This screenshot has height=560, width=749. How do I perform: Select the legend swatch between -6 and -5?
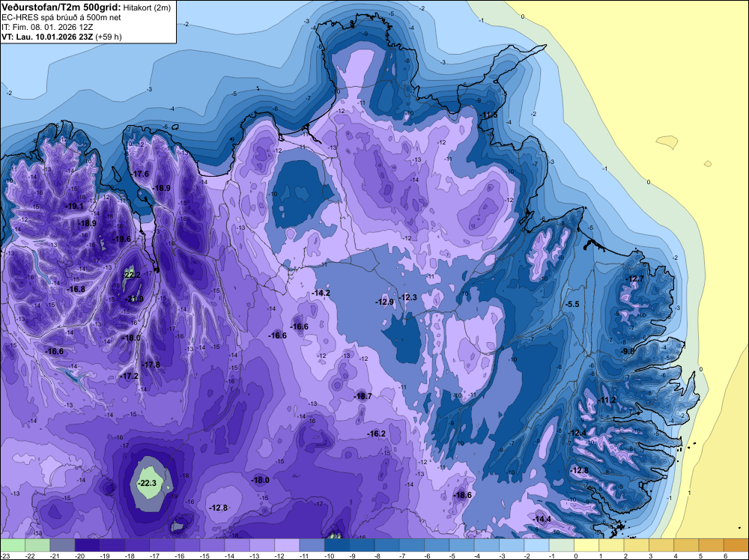pyautogui.click(x=437, y=545)
